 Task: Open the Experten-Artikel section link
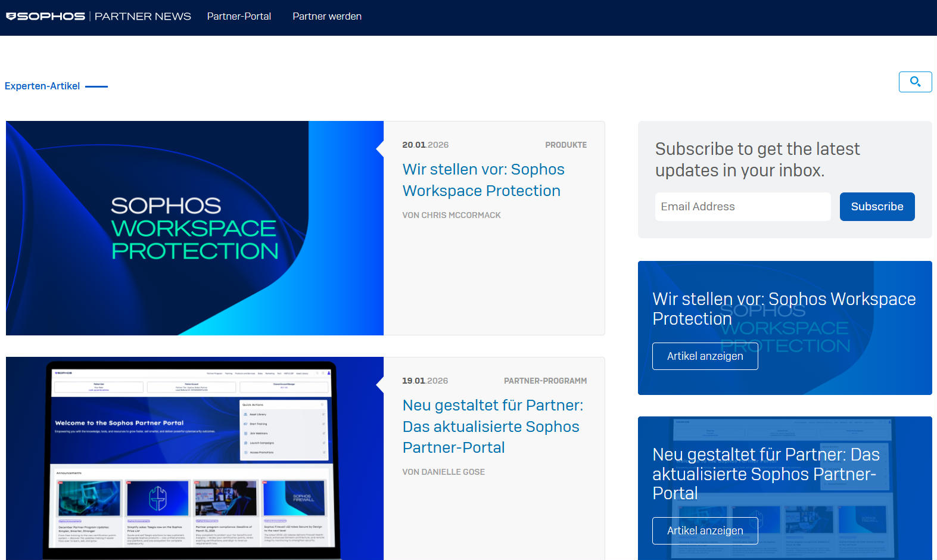pos(42,86)
